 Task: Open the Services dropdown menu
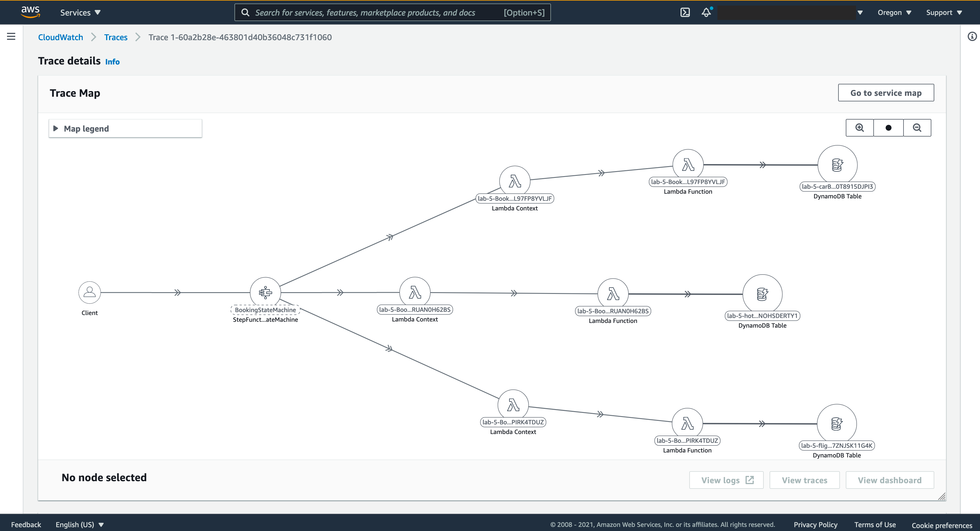80,13
